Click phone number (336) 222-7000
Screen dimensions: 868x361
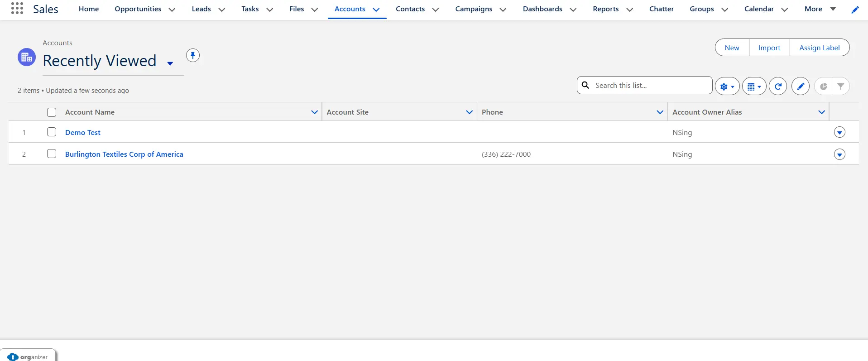tap(506, 154)
